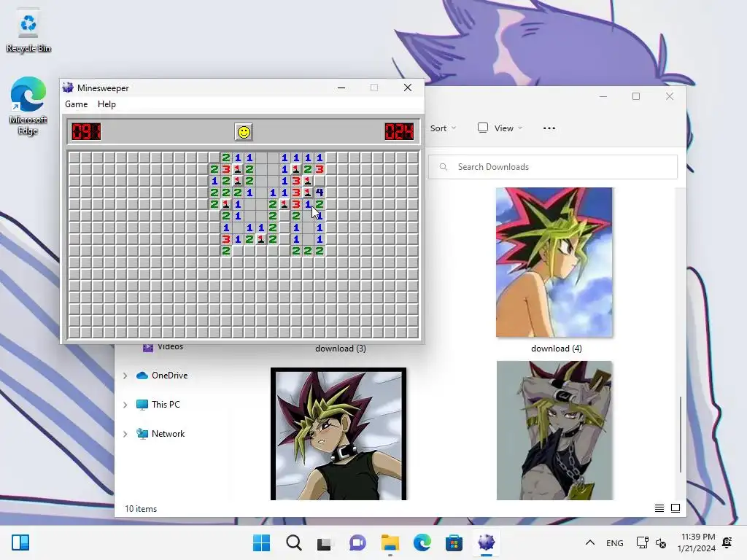747x560 pixels.
Task: Open Chat from the taskbar
Action: click(357, 542)
